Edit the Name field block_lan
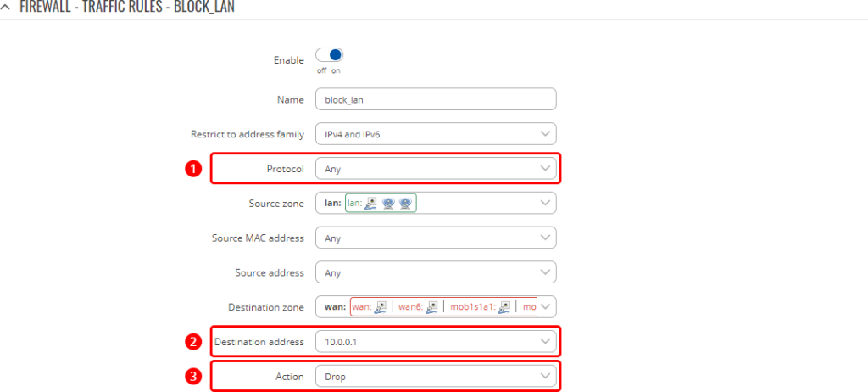868x392 pixels. (436, 99)
